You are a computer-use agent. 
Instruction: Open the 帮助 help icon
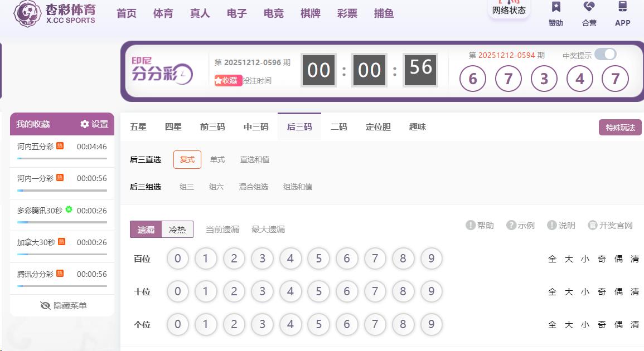(471, 225)
